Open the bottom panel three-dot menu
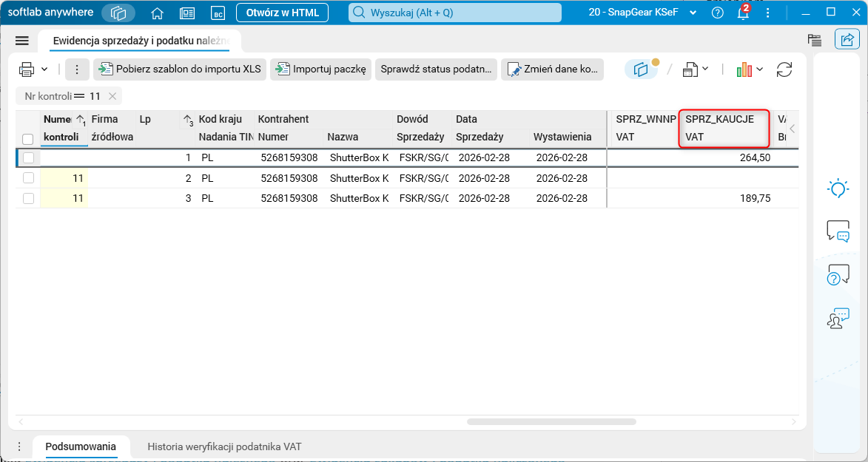 tap(19, 446)
